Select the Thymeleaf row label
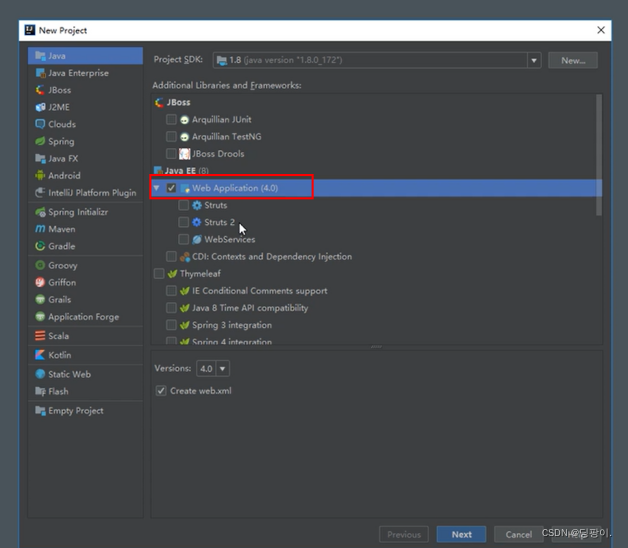 click(x=200, y=274)
